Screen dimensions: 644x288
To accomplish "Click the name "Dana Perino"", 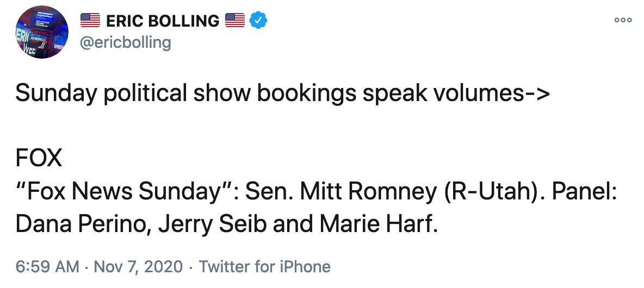I will tap(82, 224).
